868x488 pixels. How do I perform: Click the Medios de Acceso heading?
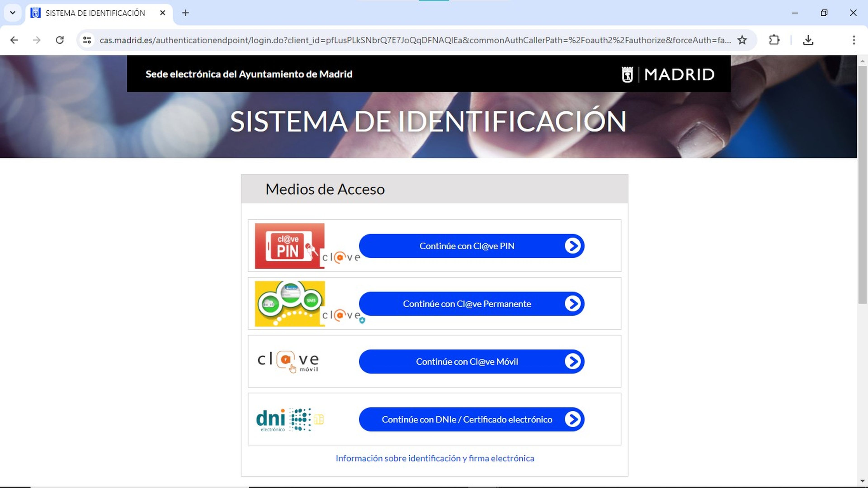tap(325, 189)
